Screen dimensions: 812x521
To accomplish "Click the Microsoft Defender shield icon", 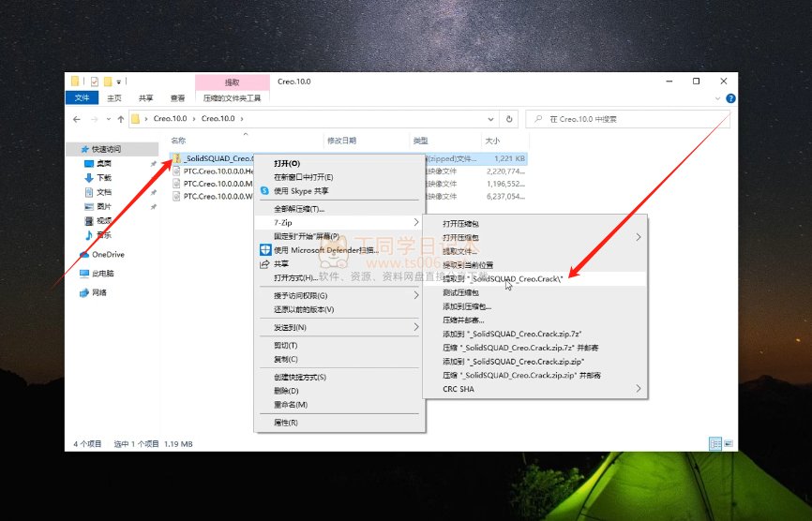I will (265, 250).
